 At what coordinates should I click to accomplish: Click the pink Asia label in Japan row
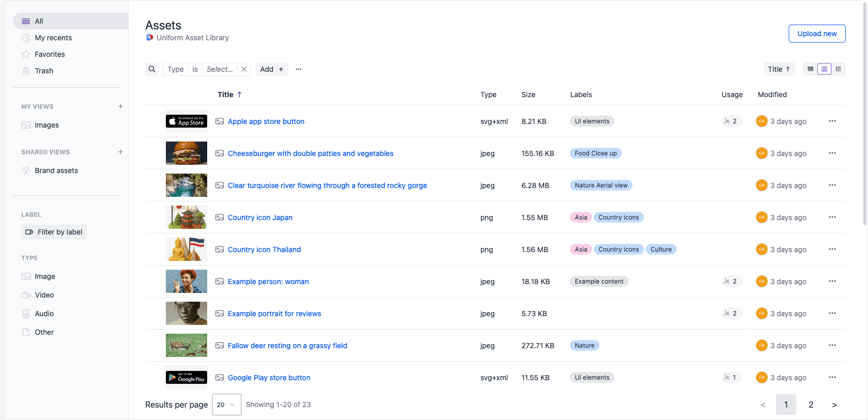pos(581,217)
